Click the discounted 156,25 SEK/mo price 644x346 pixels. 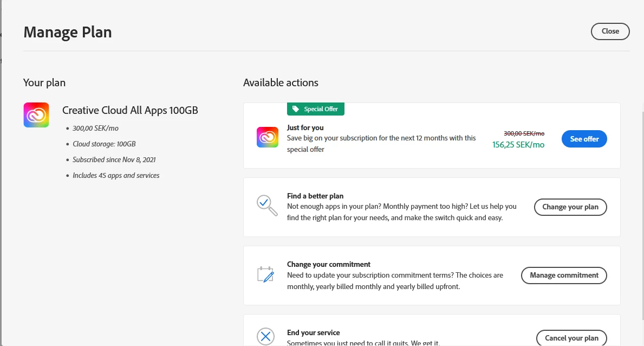point(518,145)
